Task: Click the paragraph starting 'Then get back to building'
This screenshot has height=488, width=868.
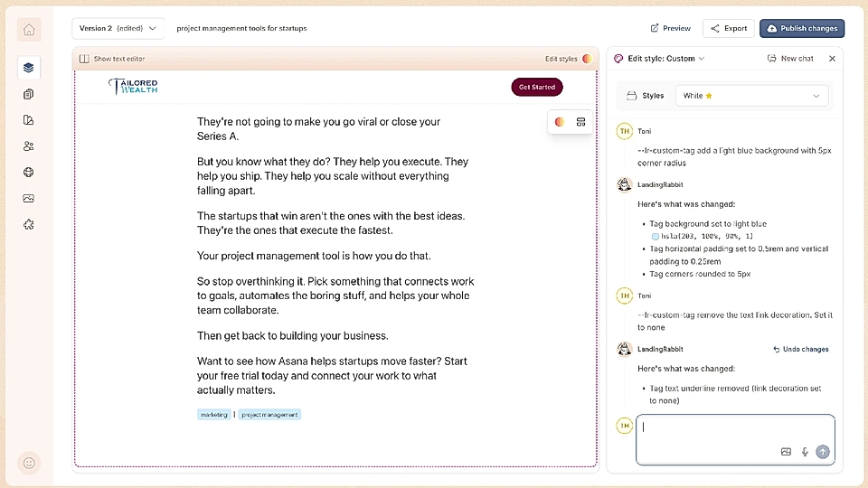Action: [x=293, y=336]
